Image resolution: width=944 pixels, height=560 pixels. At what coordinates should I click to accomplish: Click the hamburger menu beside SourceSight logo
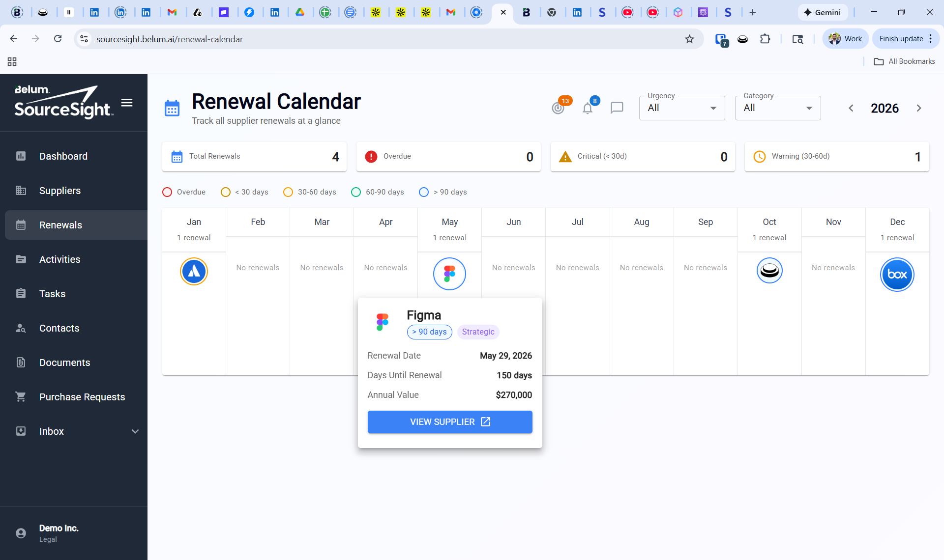[x=127, y=103]
